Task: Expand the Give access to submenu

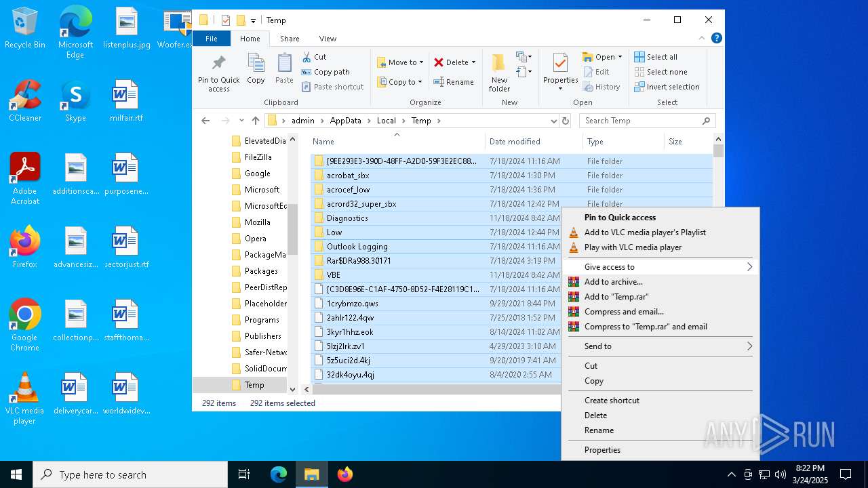Action: pyautogui.click(x=660, y=267)
